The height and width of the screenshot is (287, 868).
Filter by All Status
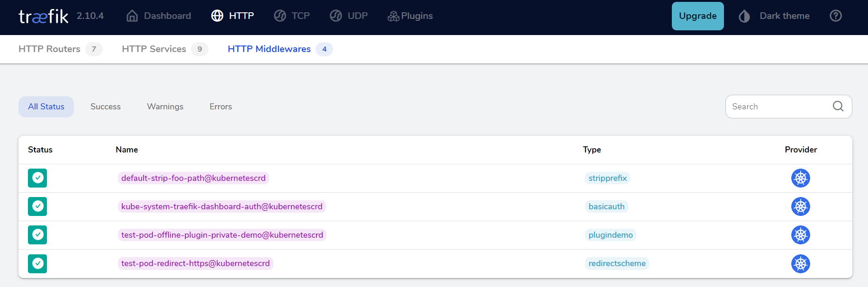tap(46, 107)
